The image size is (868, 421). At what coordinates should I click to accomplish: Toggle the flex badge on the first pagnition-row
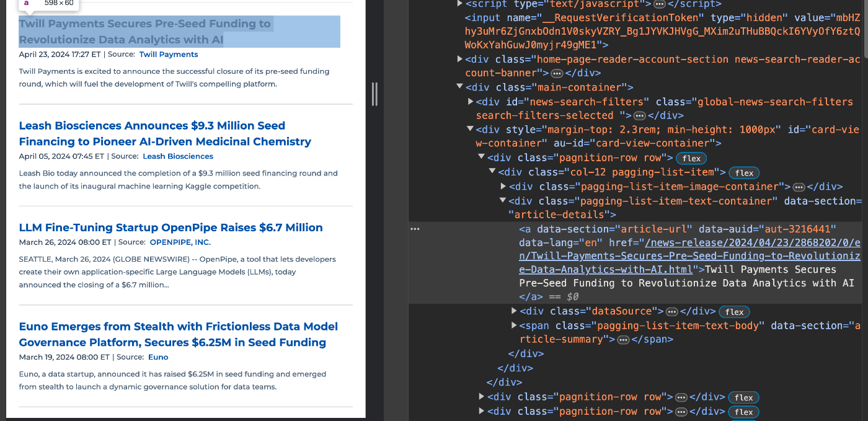click(691, 158)
